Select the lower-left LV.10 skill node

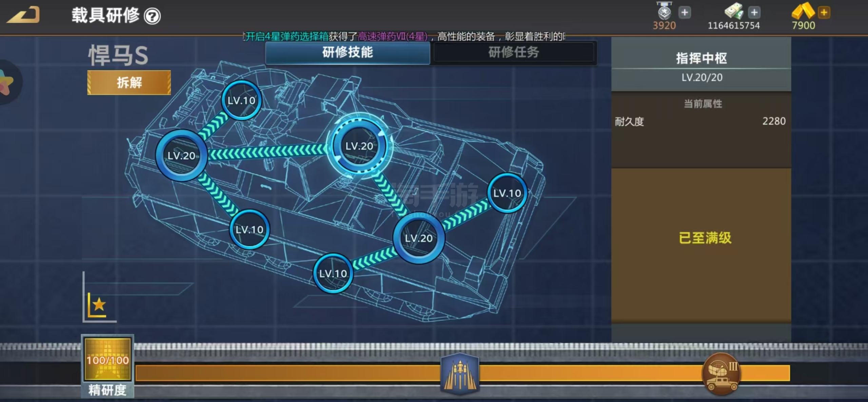[x=249, y=229]
